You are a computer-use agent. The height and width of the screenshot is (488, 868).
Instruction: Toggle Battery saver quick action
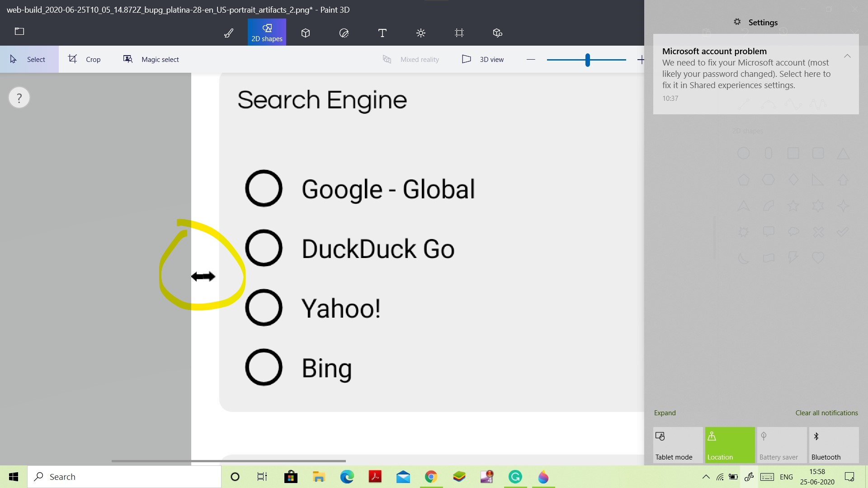(x=782, y=445)
